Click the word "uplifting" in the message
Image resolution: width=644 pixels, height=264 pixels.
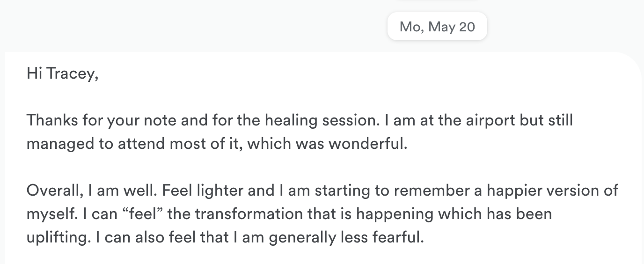coord(57,237)
